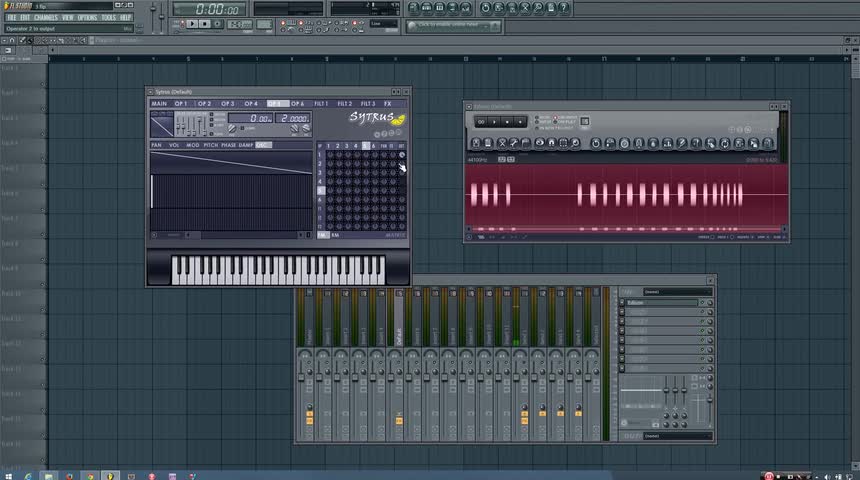Click the FM button below the Sytrus matrix
The image size is (860, 480).
tap(323, 235)
